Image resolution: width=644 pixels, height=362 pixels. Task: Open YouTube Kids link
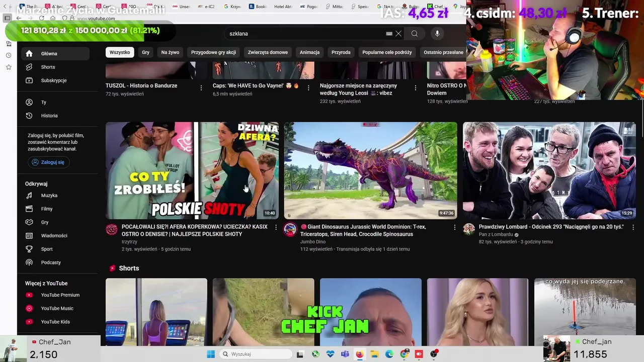coord(55,322)
